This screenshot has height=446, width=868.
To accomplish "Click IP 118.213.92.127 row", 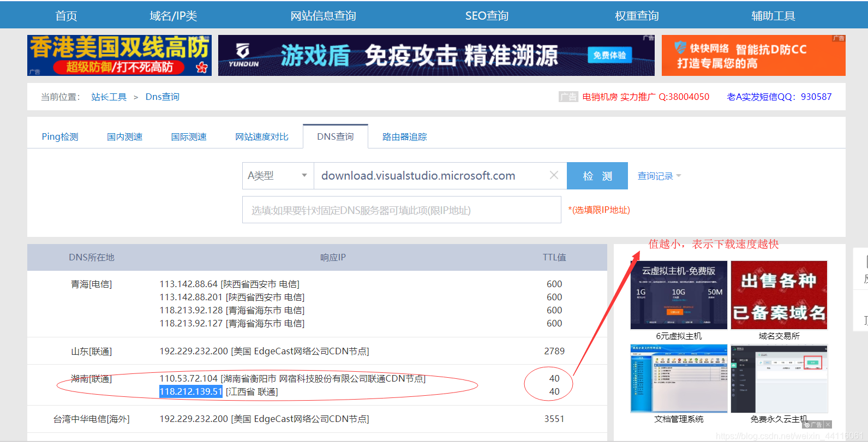I will pos(232,323).
